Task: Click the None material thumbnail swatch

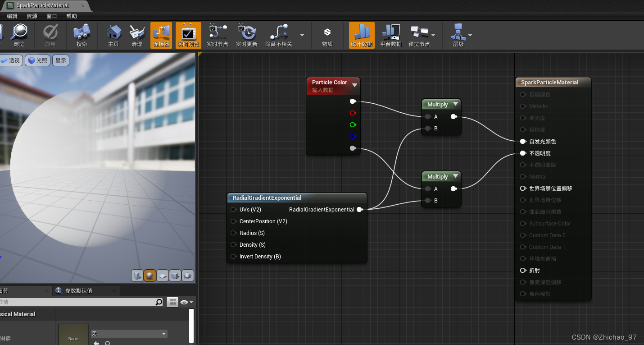Action: click(x=73, y=335)
